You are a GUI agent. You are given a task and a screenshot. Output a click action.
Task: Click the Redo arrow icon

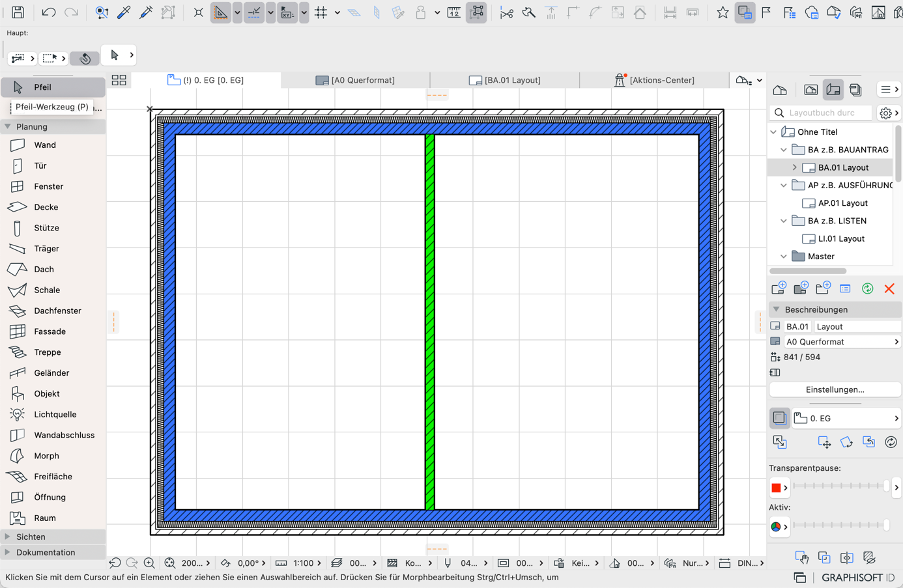(x=71, y=12)
